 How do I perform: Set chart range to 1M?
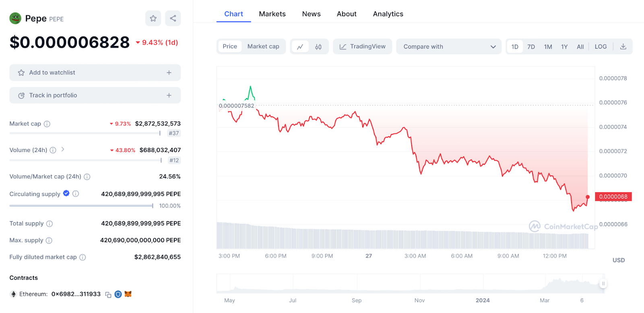click(548, 47)
